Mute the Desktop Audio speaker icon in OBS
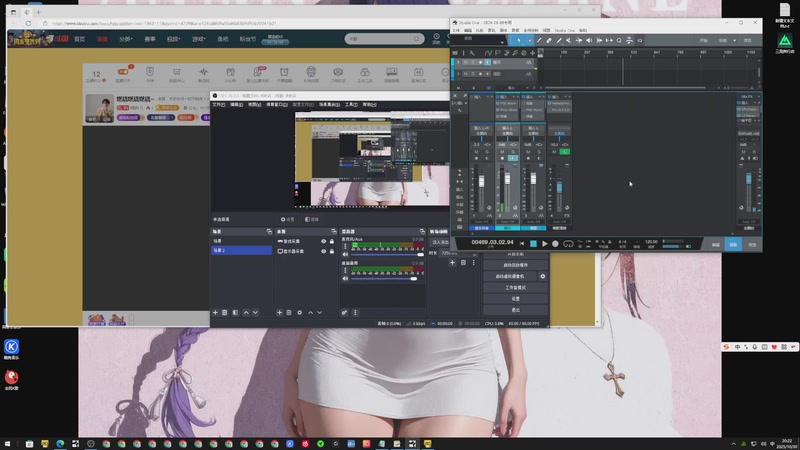The height and width of the screenshot is (450, 800). pos(345,279)
